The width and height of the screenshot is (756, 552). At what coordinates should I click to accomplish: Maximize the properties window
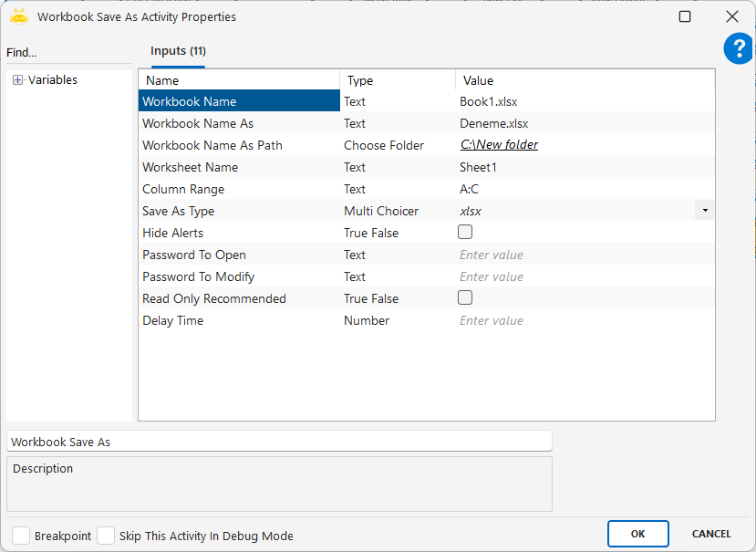tap(685, 16)
